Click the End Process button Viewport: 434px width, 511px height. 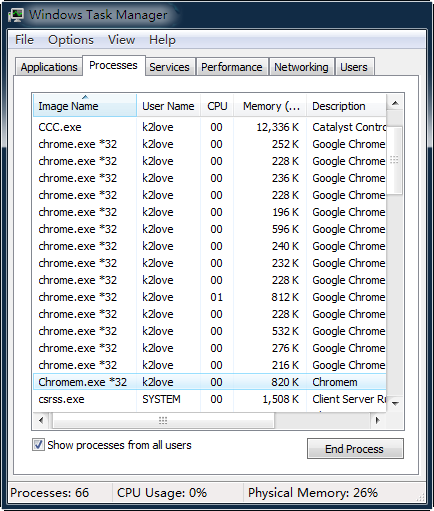click(x=355, y=449)
